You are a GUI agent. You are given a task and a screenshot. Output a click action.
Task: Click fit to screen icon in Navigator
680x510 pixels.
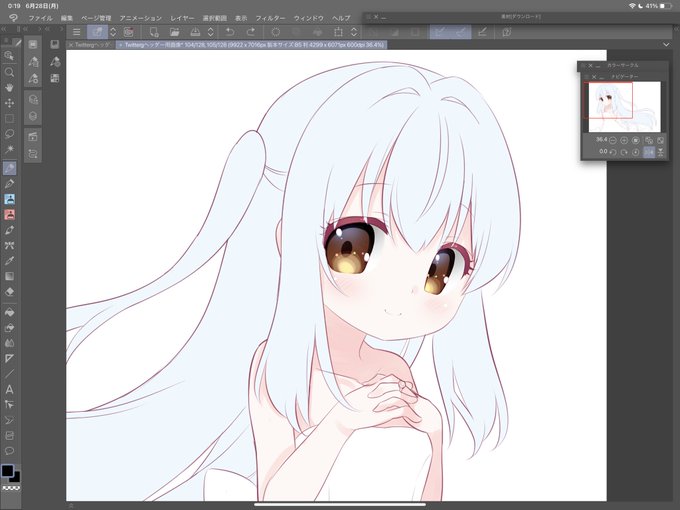click(x=660, y=140)
